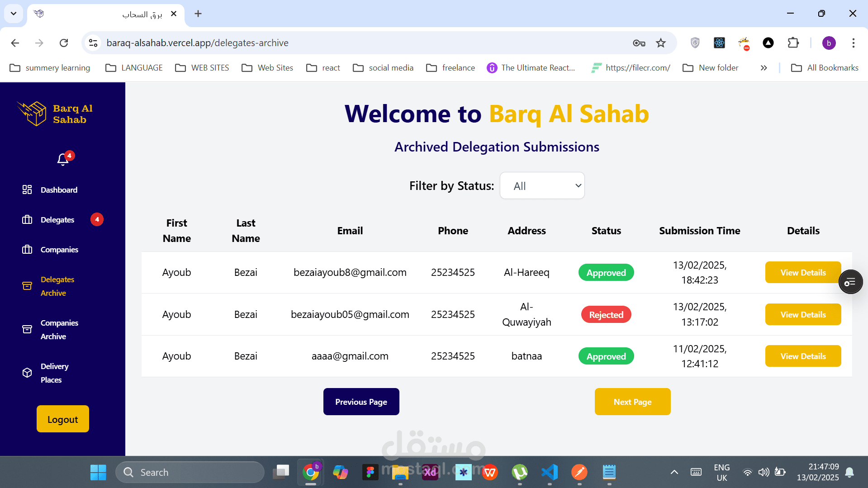Reload the page with the refresh icon

[x=64, y=43]
